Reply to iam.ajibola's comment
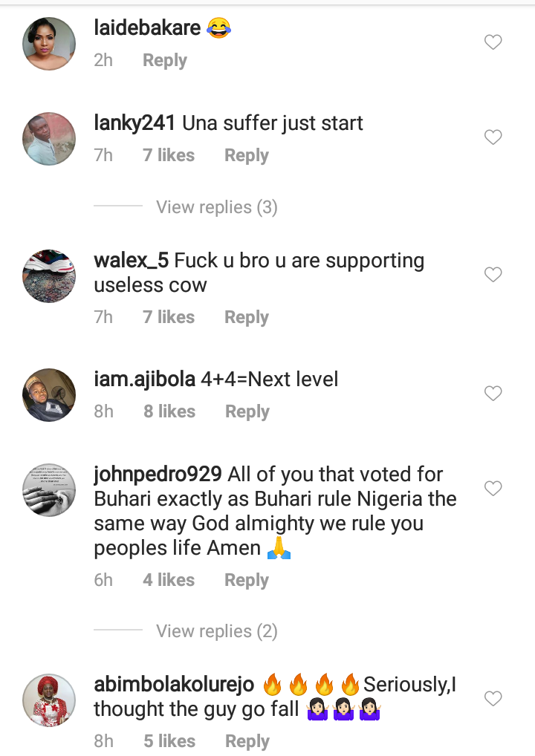 tap(247, 412)
